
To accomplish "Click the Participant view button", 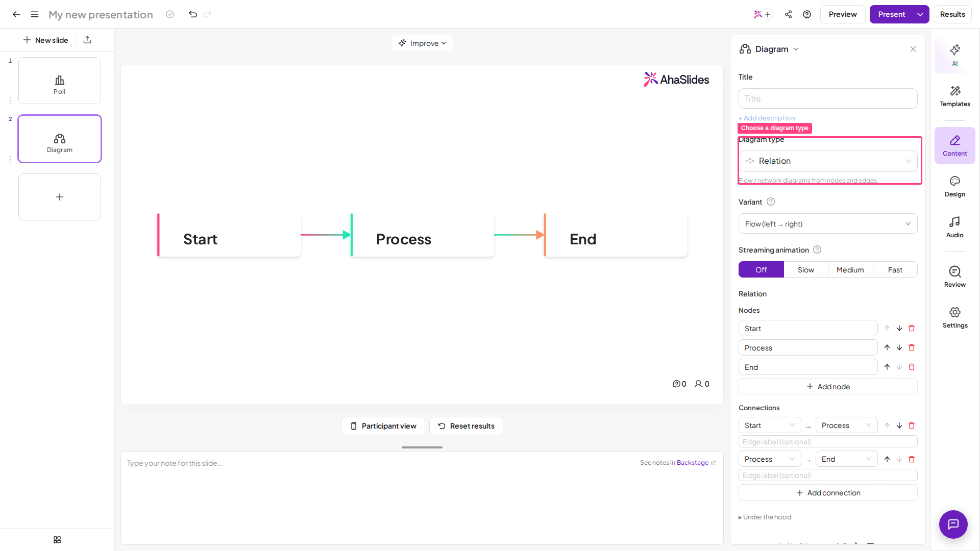I will [x=383, y=426].
